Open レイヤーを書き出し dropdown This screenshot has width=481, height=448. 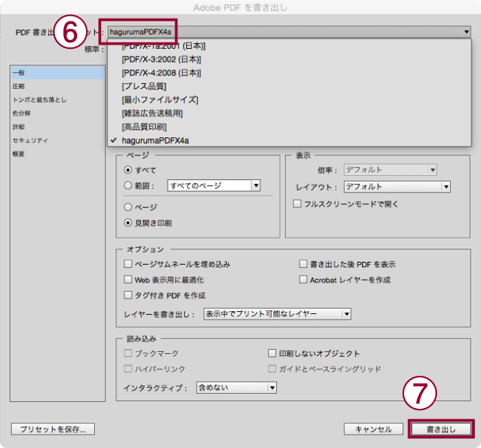tap(278, 314)
